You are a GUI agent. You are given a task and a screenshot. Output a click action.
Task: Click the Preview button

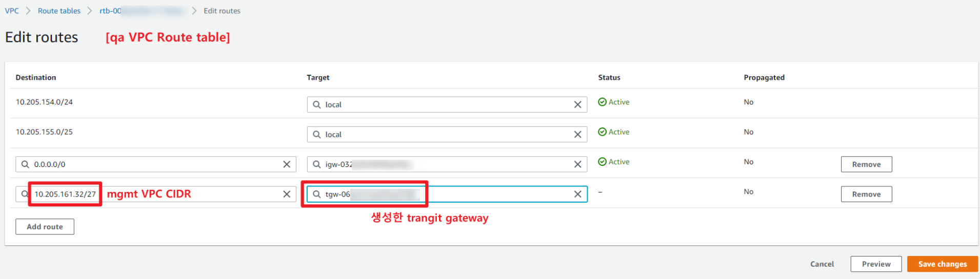(x=876, y=264)
